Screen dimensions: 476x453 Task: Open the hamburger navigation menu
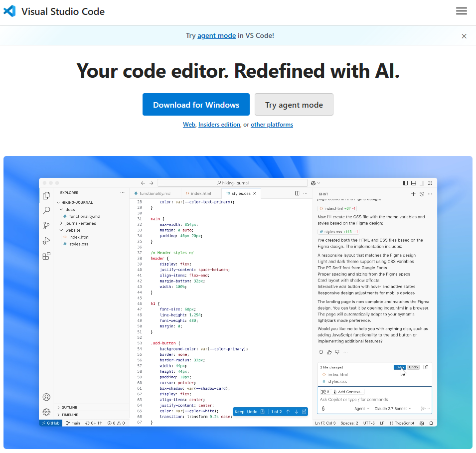461,11
